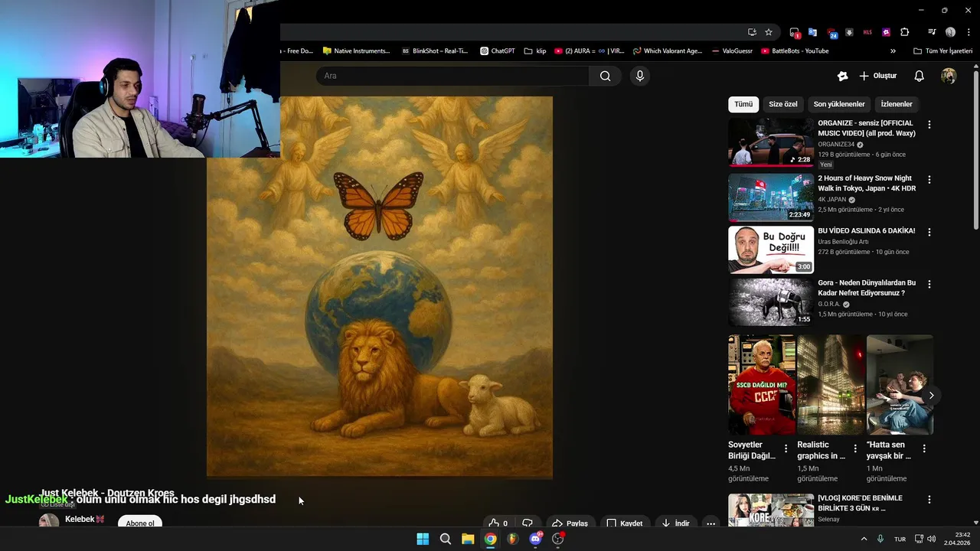
Task: Click the install app icon in address bar
Action: pos(752,32)
